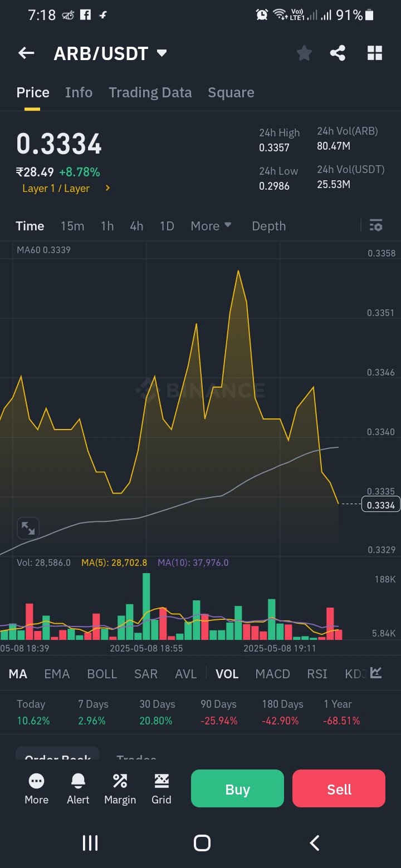
Task: Select the 15m interval
Action: coord(72,226)
